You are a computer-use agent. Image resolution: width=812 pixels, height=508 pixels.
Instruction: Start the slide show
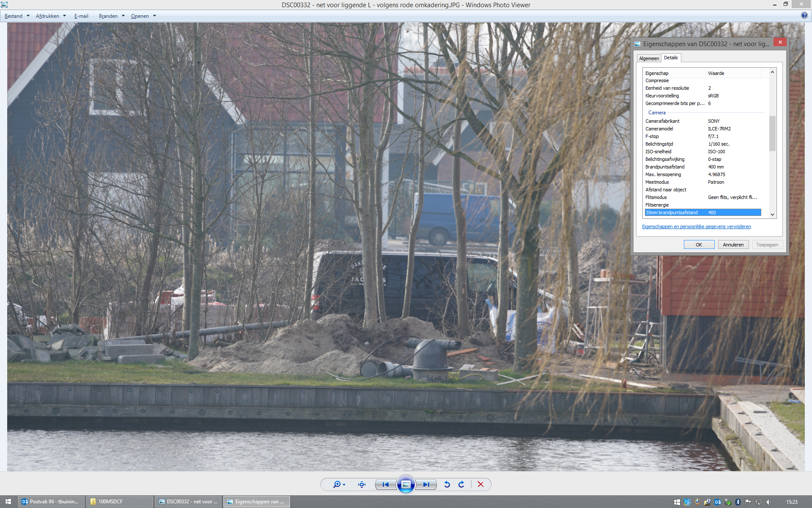[406, 484]
